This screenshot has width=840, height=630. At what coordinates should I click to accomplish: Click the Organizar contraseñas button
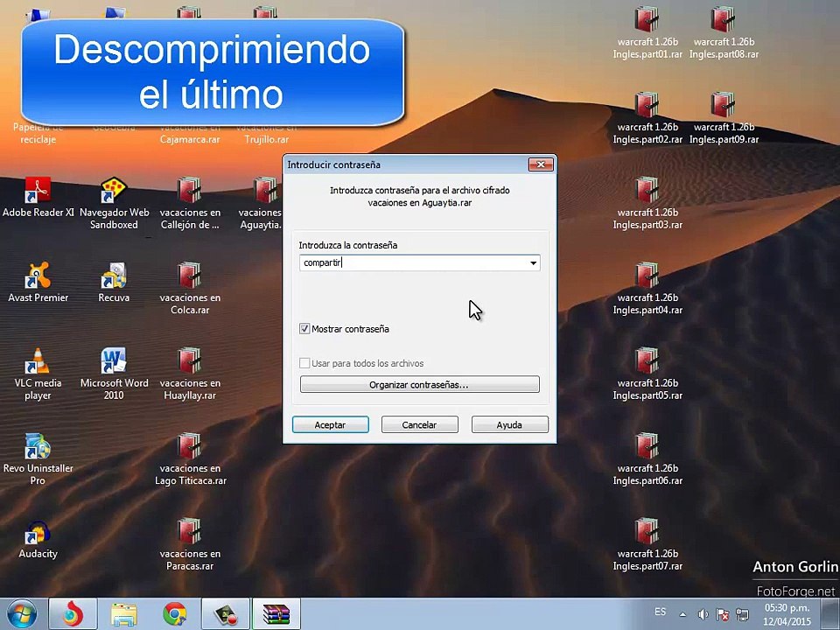[419, 384]
